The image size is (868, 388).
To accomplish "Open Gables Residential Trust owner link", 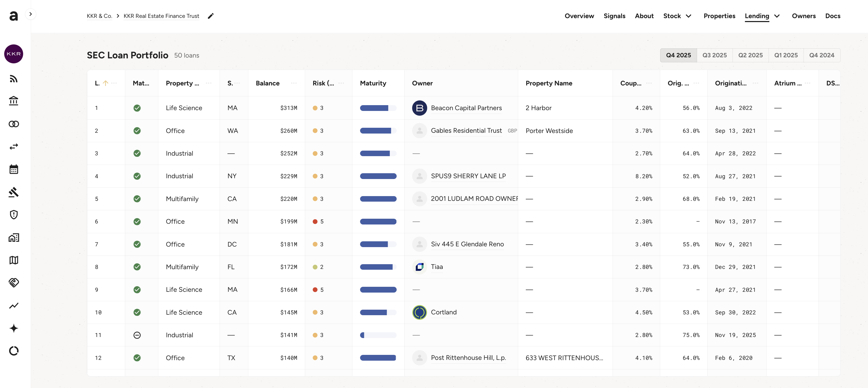I will click(466, 131).
